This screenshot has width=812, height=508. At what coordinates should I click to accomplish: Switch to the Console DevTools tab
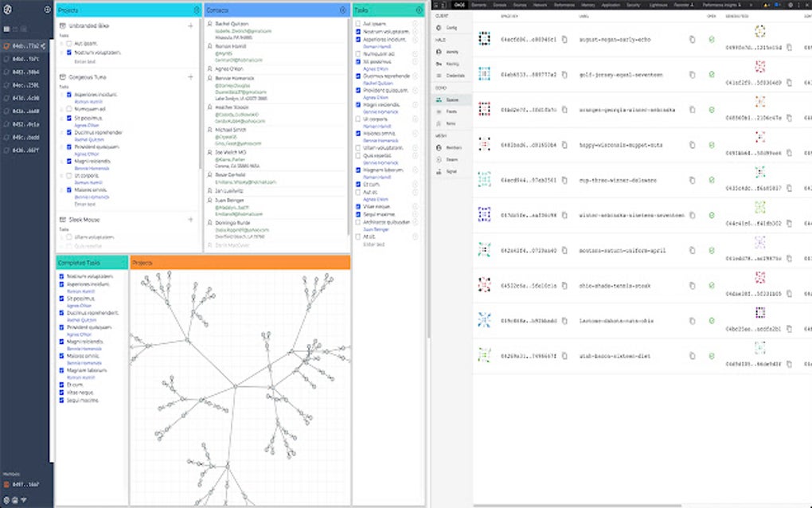click(x=502, y=3)
